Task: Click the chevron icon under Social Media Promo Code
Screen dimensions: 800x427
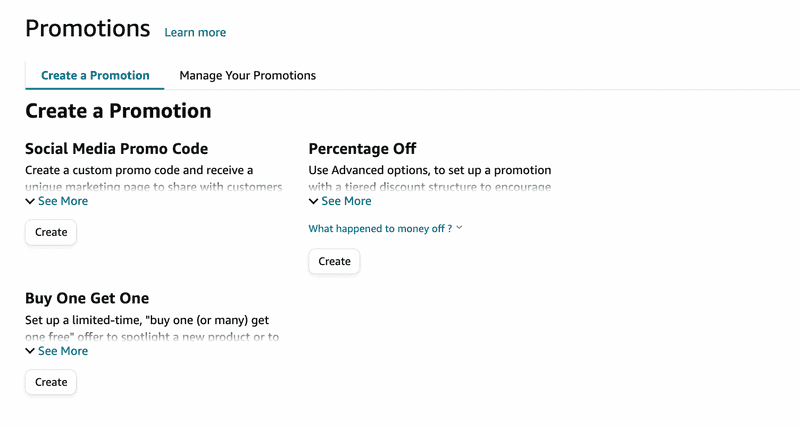Action: coord(31,201)
